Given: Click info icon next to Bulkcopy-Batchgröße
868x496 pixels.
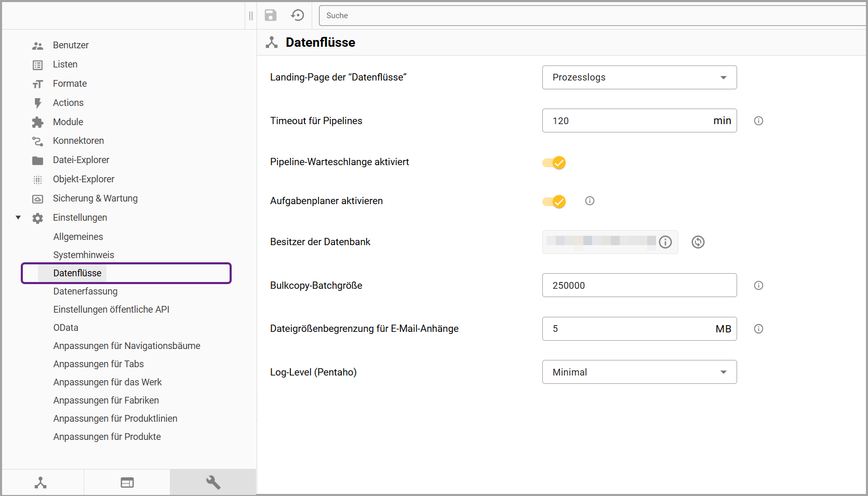Looking at the screenshot, I should pos(758,286).
